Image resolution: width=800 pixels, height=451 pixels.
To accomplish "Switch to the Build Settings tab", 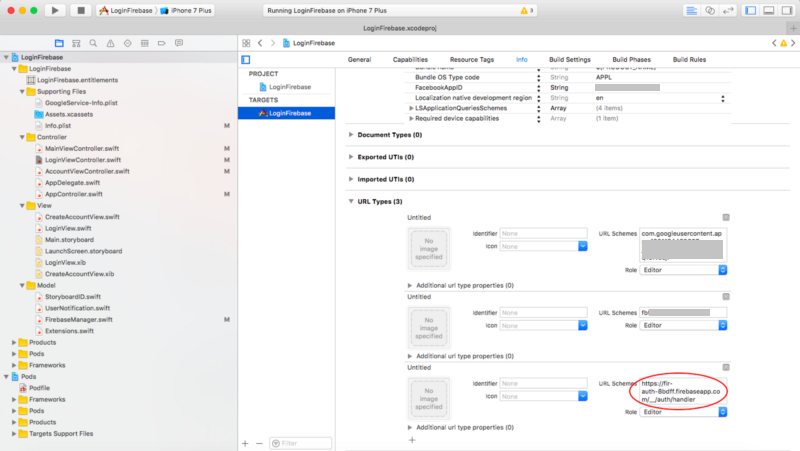I will pyautogui.click(x=570, y=60).
